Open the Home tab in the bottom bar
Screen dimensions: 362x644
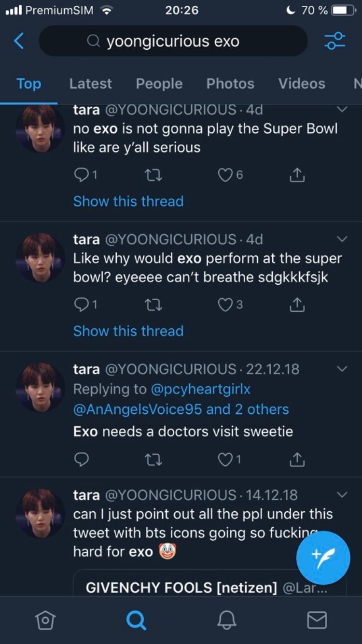[45, 620]
